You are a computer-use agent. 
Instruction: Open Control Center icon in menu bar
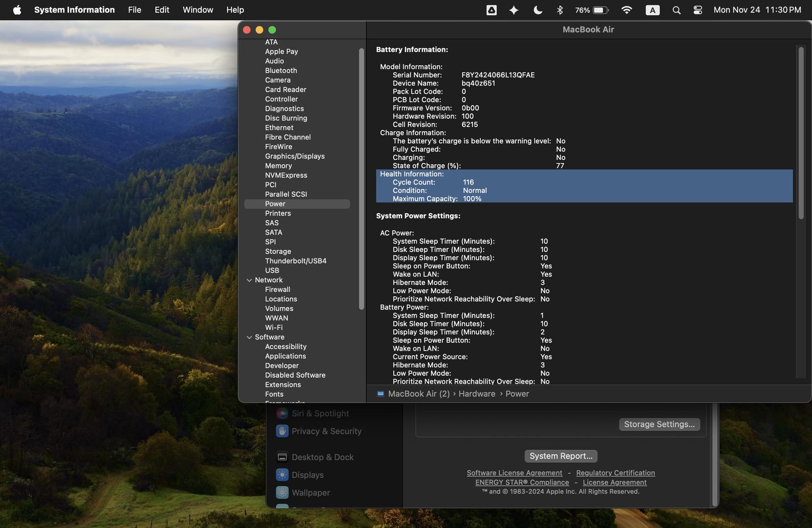(698, 10)
